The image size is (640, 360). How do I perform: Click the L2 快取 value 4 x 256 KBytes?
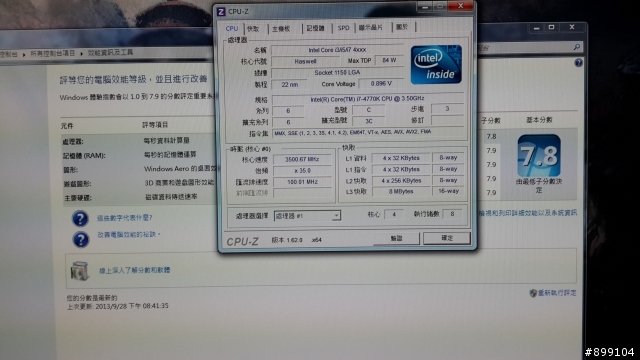tap(401, 180)
